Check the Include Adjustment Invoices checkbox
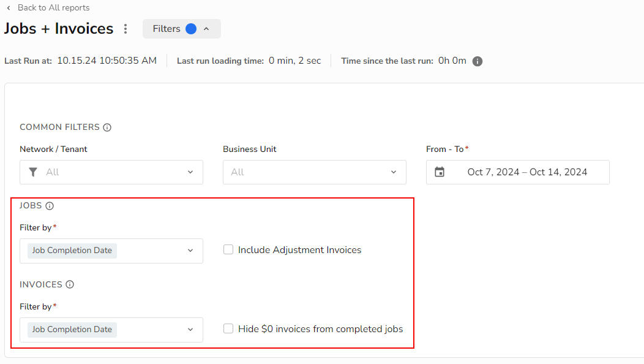Image resolution: width=644 pixels, height=364 pixels. [228, 249]
